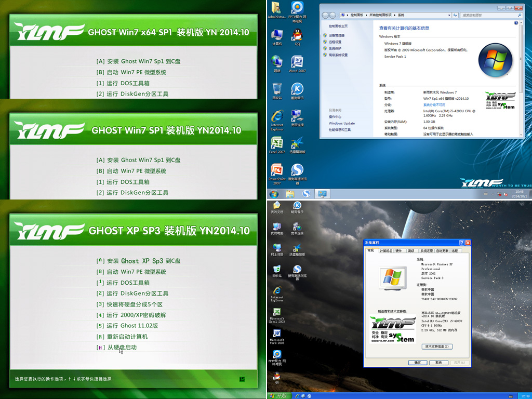Expand the address bar dropdown in System window
The image size is (532, 399).
coord(449,15)
